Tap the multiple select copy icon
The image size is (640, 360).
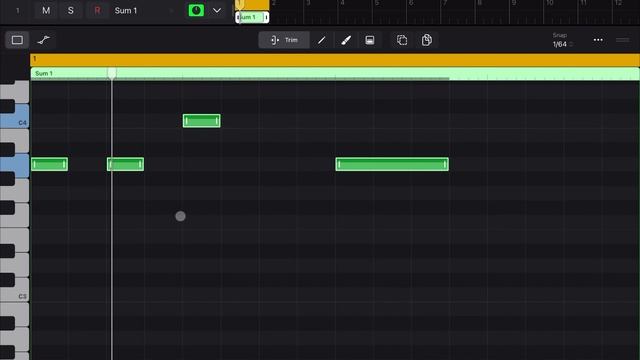point(402,40)
